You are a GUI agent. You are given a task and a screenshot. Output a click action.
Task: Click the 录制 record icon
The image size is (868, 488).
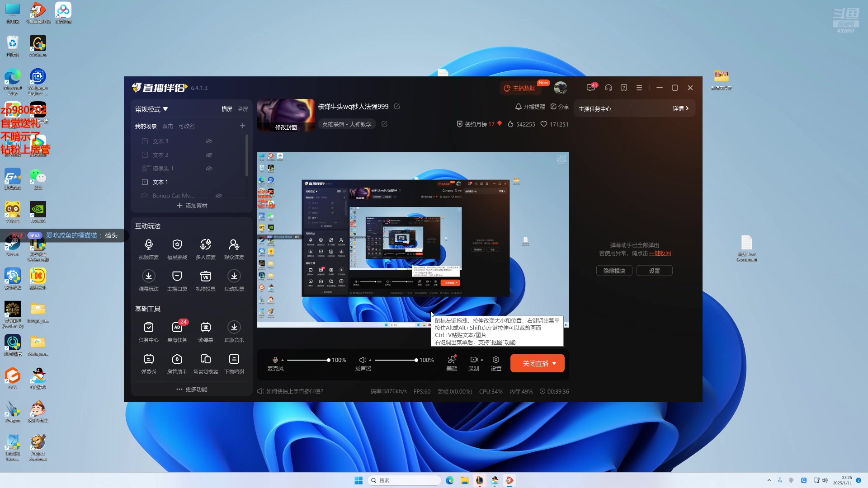pos(473,360)
